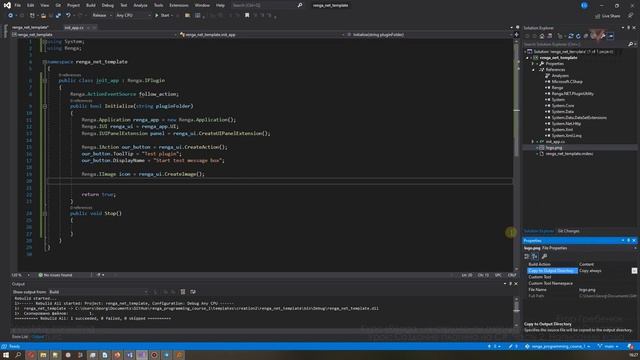The image size is (640, 360).
Task: Open the Initialize member navigation dropdown
Action: pos(428,35)
